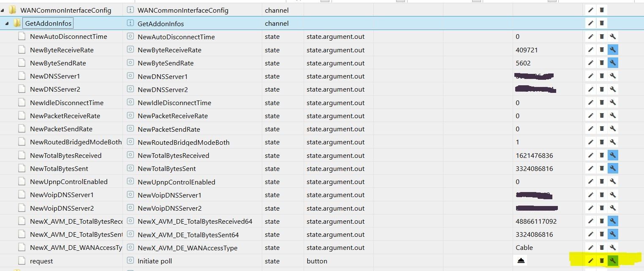Click the NewByteReceiveRate value 409721
The height and width of the screenshot is (271, 644).
pos(526,50)
